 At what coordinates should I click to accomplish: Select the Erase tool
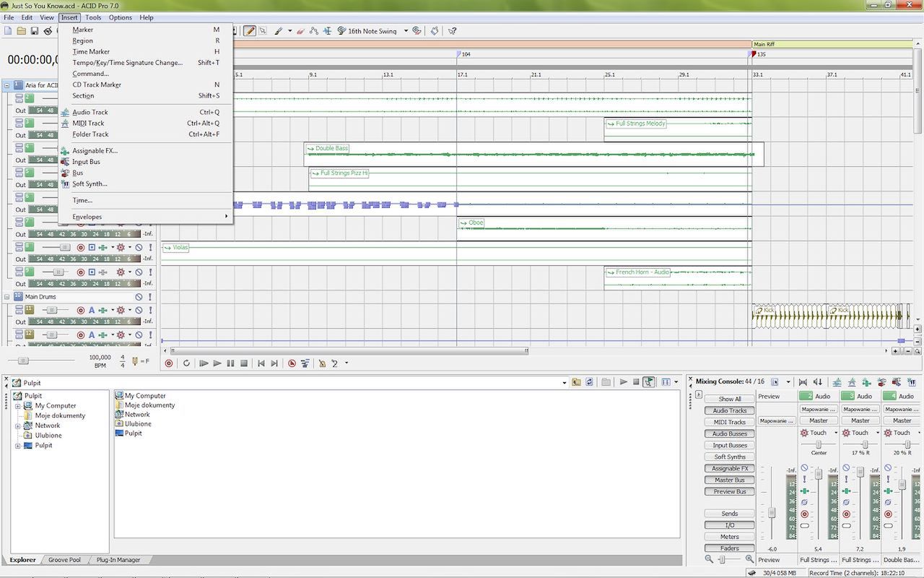[x=300, y=31]
